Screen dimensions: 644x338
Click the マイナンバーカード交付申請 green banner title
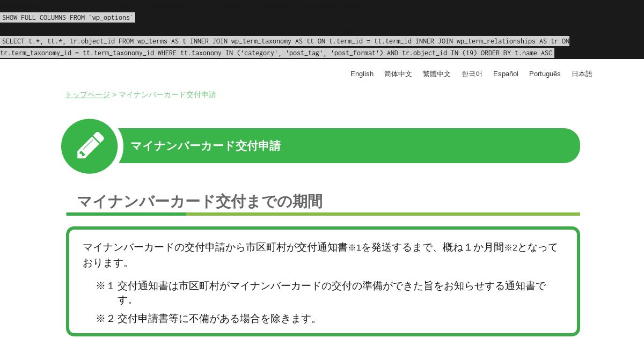206,146
